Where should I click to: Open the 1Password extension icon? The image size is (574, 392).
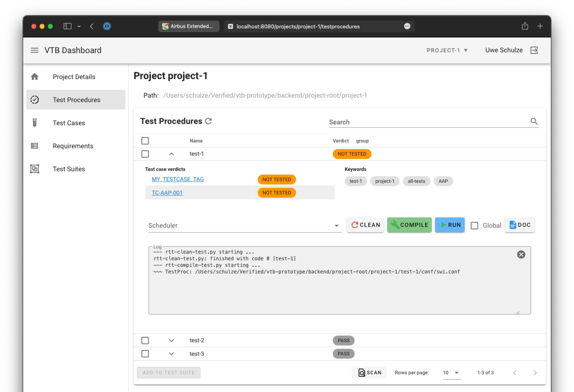107,26
